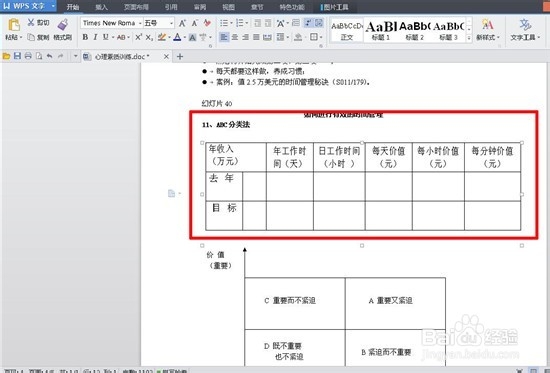
Task: Click the highlight color marker swatch
Action: 161,37
